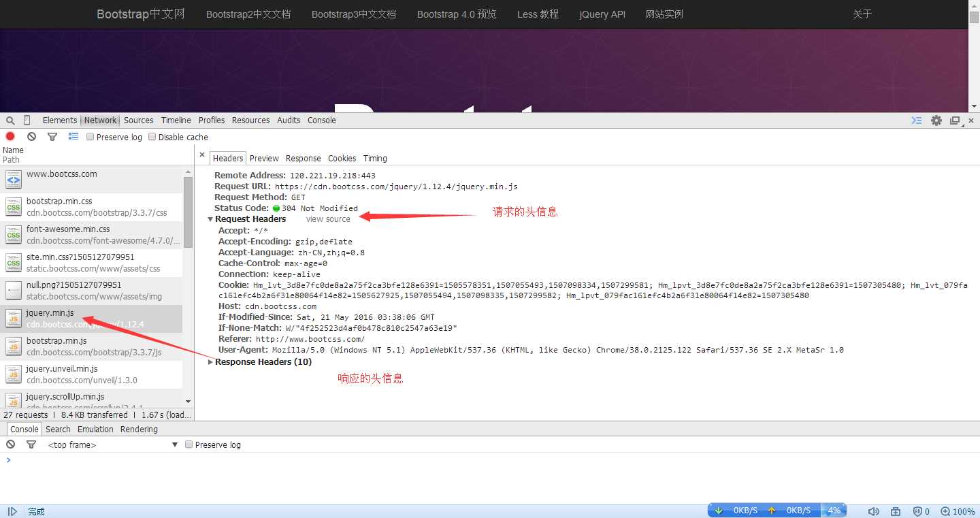Open the Less 教程 navigation link
This screenshot has height=518, width=980.
pyautogui.click(x=538, y=14)
